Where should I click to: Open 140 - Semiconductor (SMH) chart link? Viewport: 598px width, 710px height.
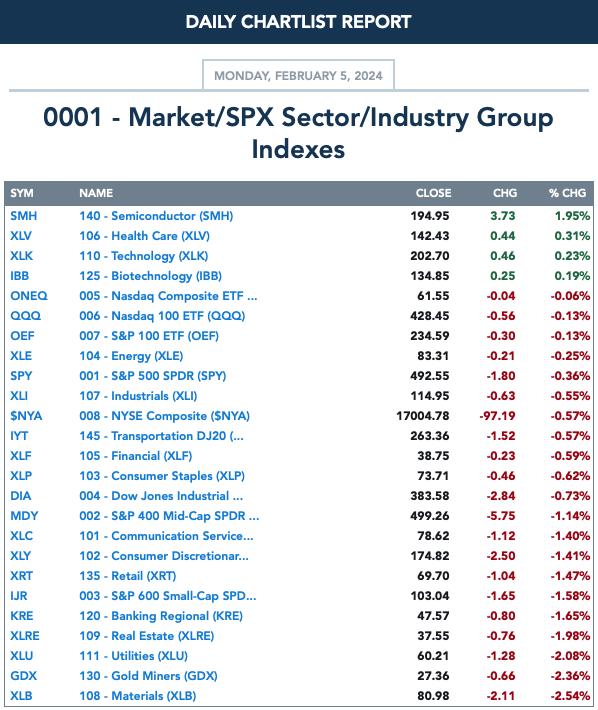pyautogui.click(x=156, y=216)
